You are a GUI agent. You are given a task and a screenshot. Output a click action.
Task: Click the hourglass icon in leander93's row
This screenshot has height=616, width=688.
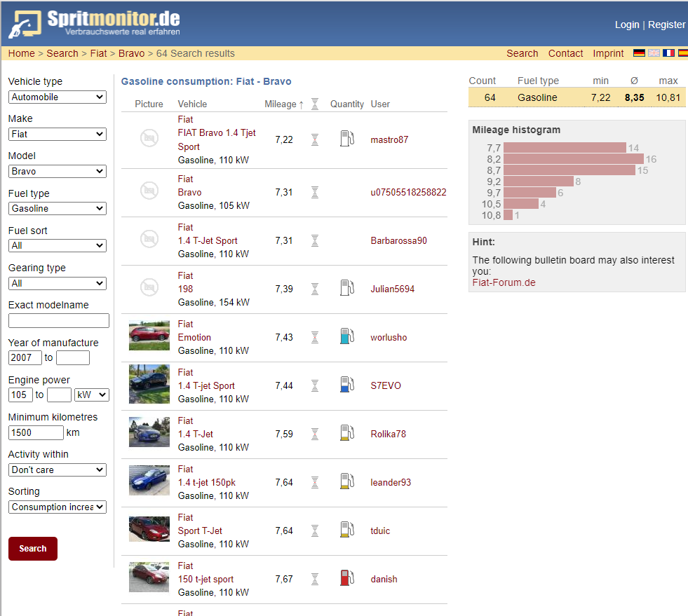315,482
